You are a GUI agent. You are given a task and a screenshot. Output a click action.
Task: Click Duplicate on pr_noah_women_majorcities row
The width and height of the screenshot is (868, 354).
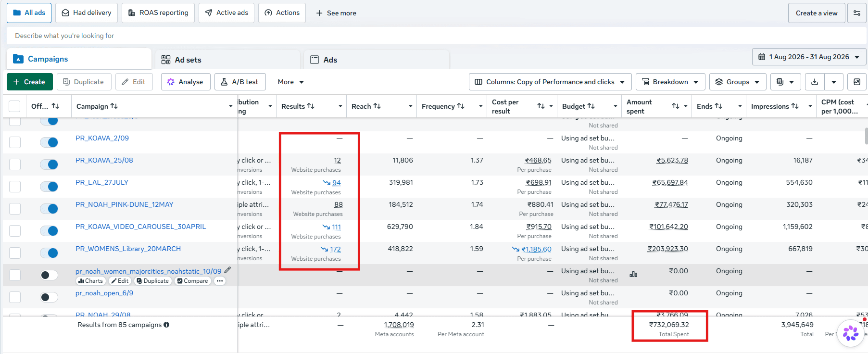tap(152, 281)
